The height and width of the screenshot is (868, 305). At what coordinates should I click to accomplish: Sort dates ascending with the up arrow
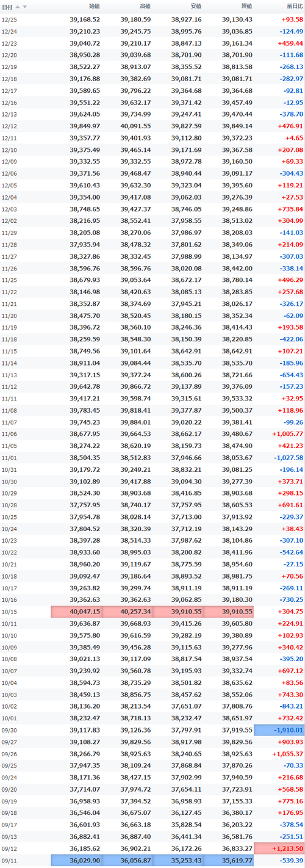tap(18, 7)
